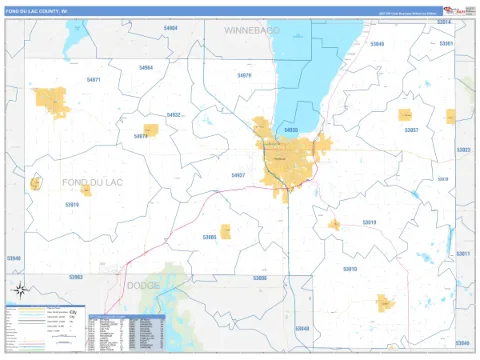Click ZIP code label 54974
The height and width of the screenshot is (360, 480).
[x=141, y=136]
